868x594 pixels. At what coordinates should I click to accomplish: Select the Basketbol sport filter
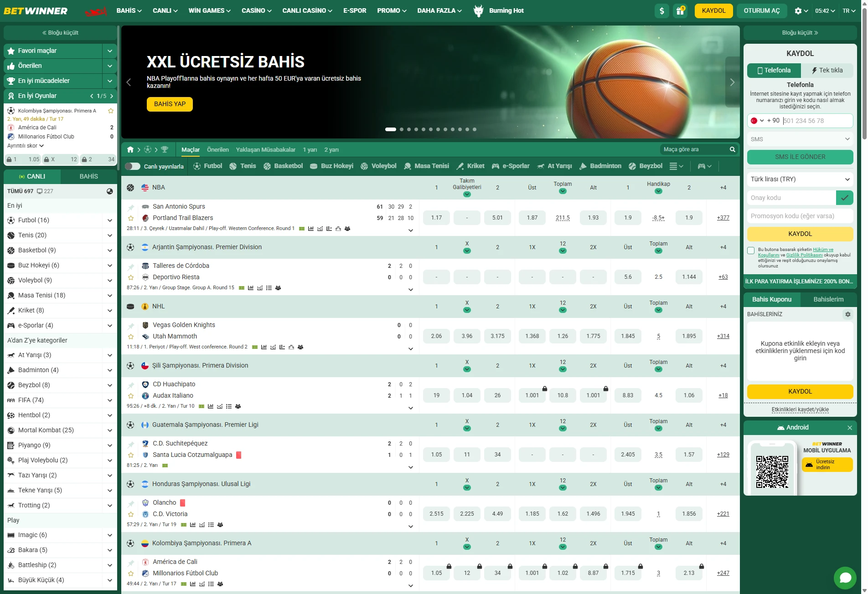[283, 166]
